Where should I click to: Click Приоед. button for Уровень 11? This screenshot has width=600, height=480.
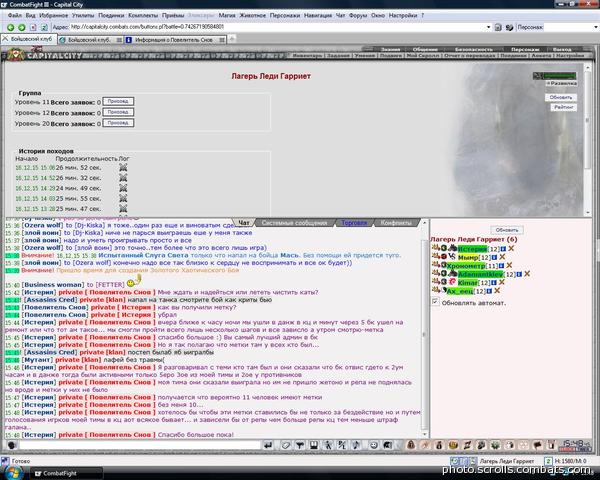tap(118, 101)
